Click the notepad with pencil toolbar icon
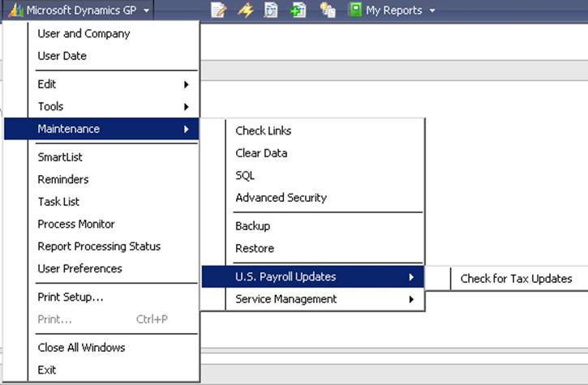The image size is (588, 385). (x=218, y=10)
